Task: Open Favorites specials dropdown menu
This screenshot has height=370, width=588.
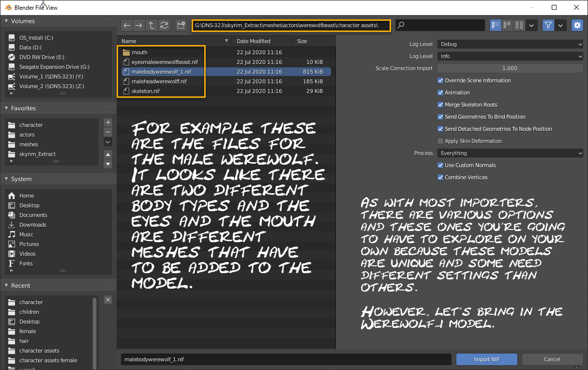Action: pos(108,142)
